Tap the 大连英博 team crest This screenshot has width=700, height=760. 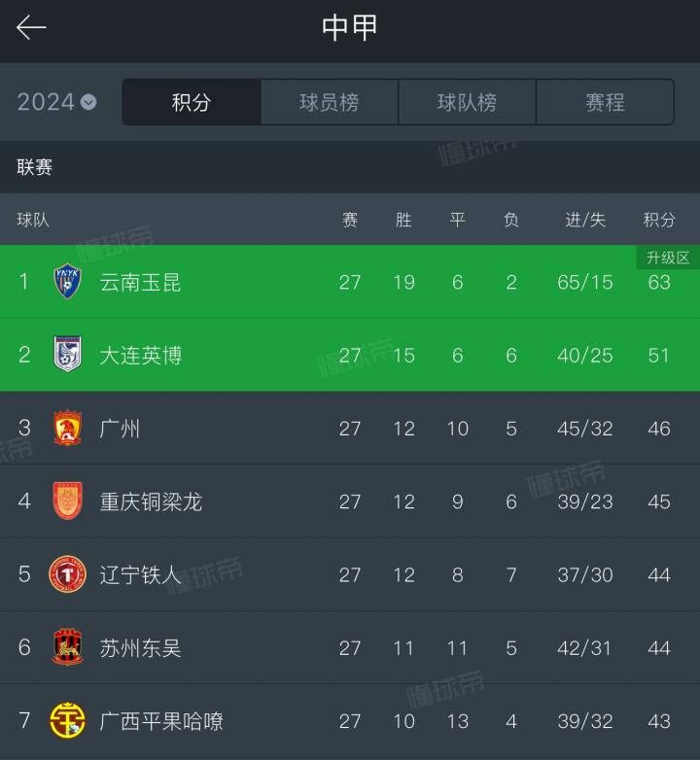point(67,355)
